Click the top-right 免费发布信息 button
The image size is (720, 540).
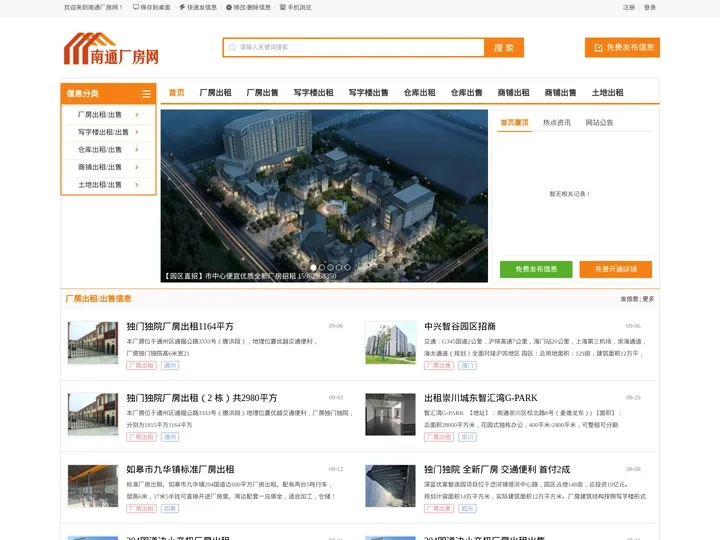(x=622, y=47)
